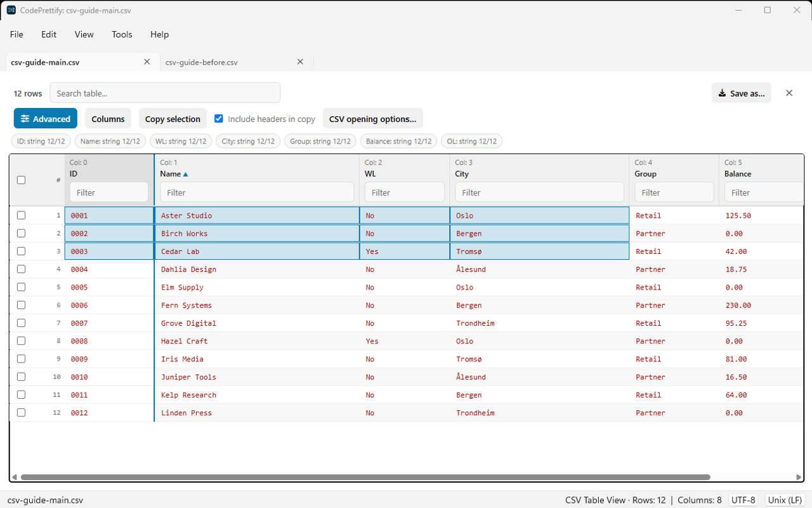Click the WL: string 12/12 chip
This screenshot has height=508, width=812.
point(181,141)
